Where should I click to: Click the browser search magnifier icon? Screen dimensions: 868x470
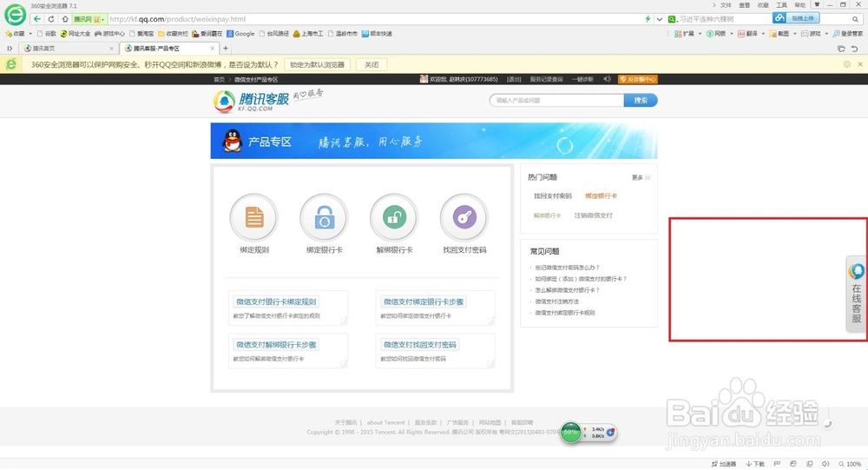click(x=855, y=19)
